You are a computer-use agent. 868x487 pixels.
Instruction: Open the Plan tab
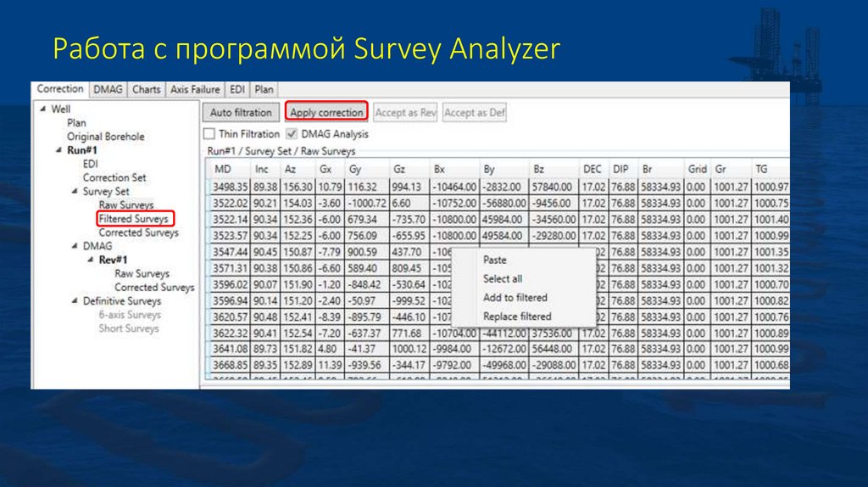[x=264, y=89]
